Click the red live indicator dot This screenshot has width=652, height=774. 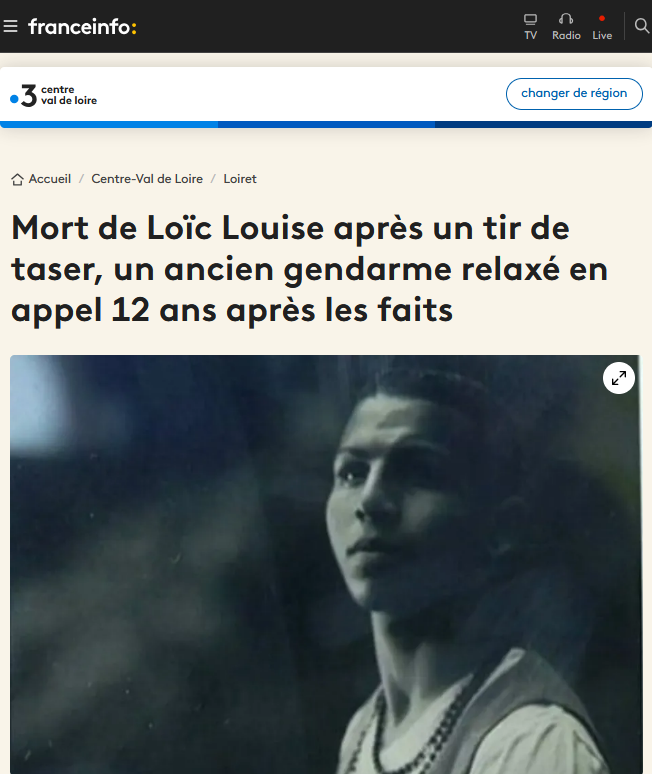[x=602, y=18]
